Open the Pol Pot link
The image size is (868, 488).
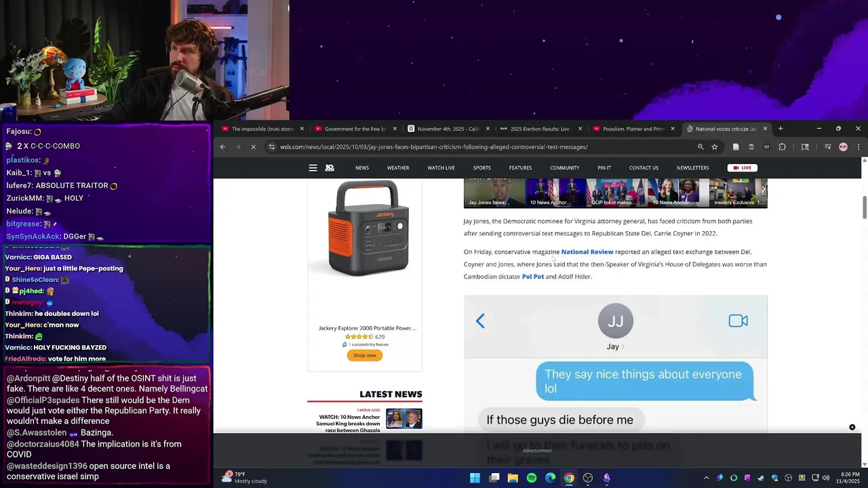[533, 277]
